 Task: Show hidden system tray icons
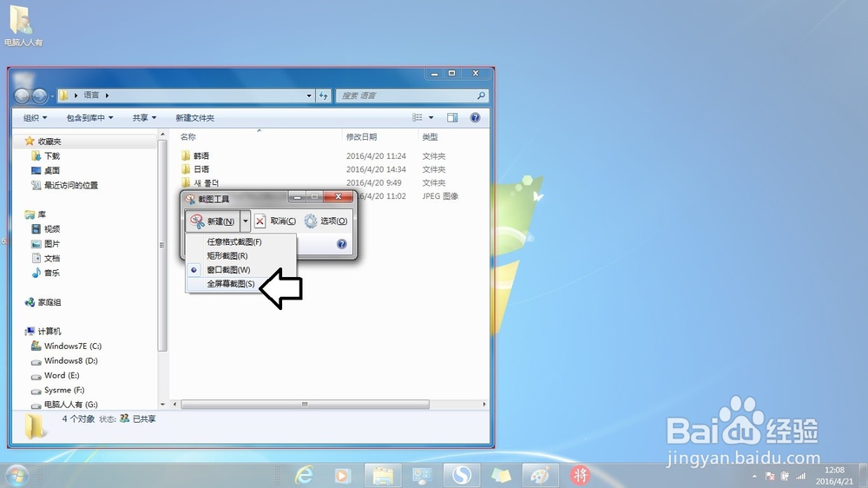pyautogui.click(x=754, y=476)
